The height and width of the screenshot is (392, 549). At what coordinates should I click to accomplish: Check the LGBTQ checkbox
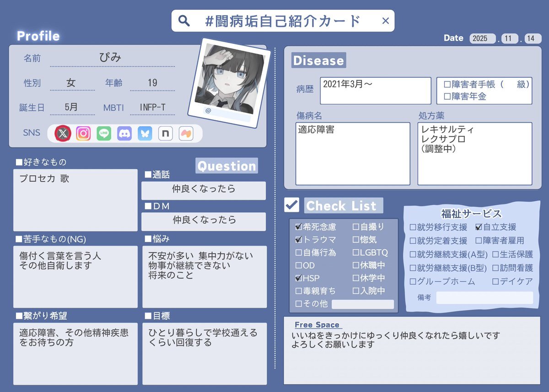[356, 252]
